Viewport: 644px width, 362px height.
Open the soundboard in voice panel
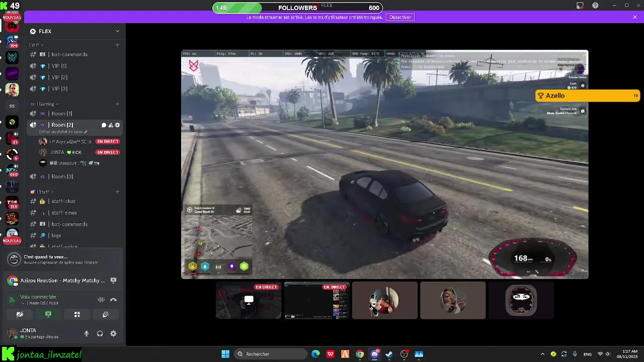pyautogui.click(x=106, y=314)
